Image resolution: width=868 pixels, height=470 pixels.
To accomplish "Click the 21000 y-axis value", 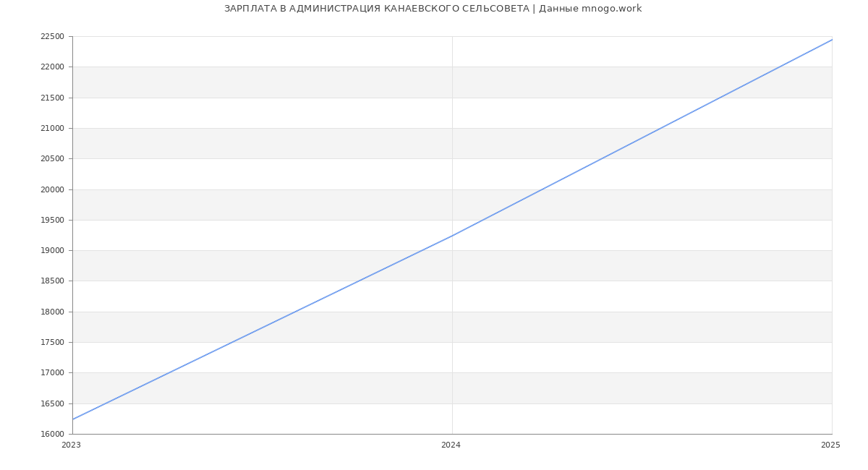I will 52,129.
